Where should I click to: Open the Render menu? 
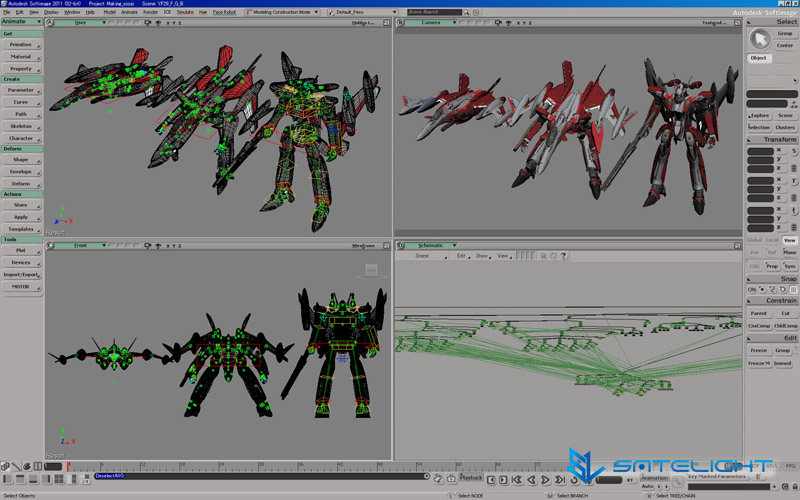click(x=150, y=12)
